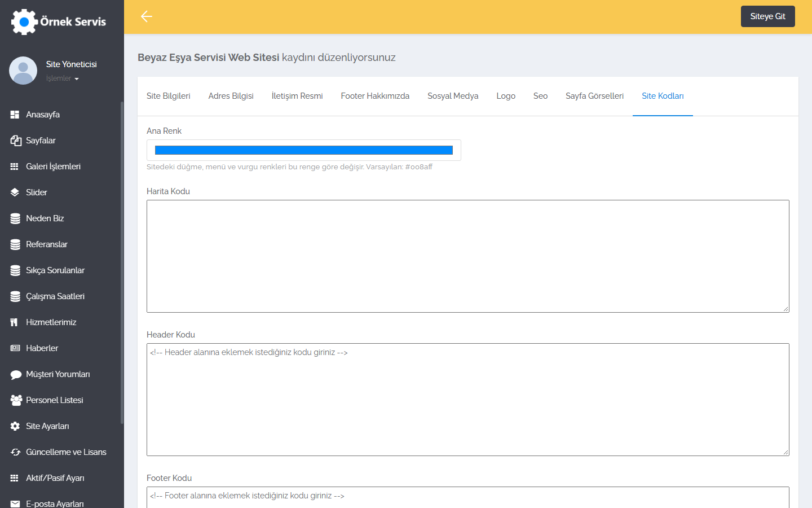Click the Sıkça Sorulanlar stack icon
The height and width of the screenshot is (508, 812).
15,270
